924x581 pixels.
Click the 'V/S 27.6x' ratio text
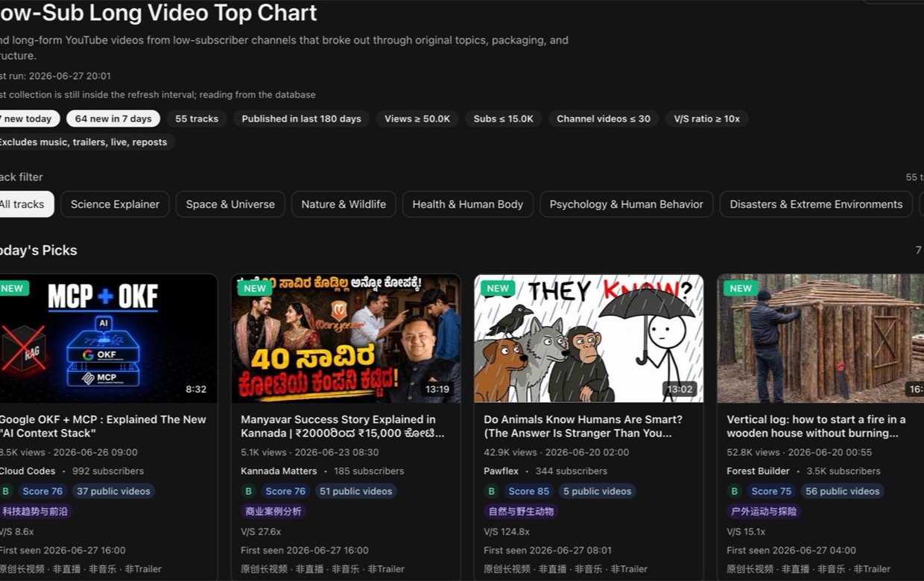tap(261, 532)
